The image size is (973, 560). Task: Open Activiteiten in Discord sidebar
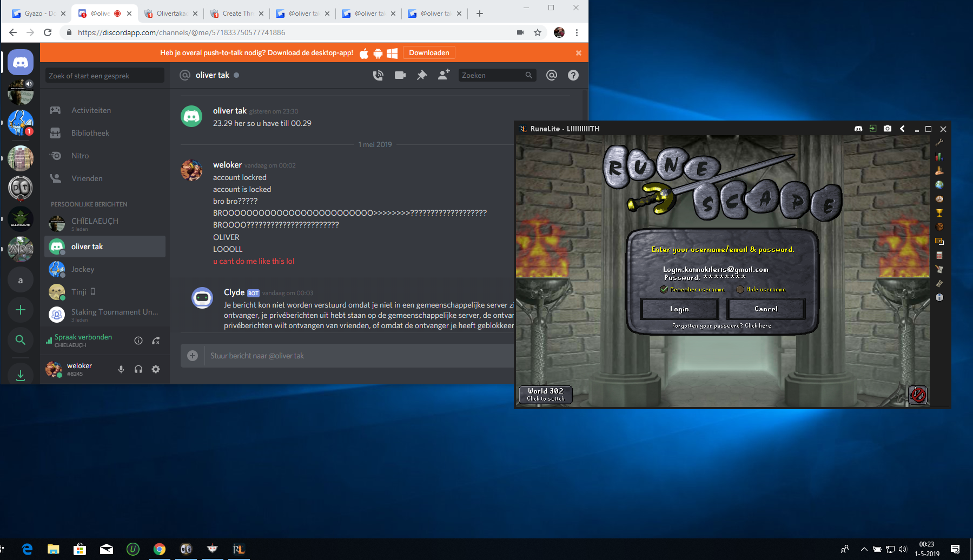(x=105, y=110)
